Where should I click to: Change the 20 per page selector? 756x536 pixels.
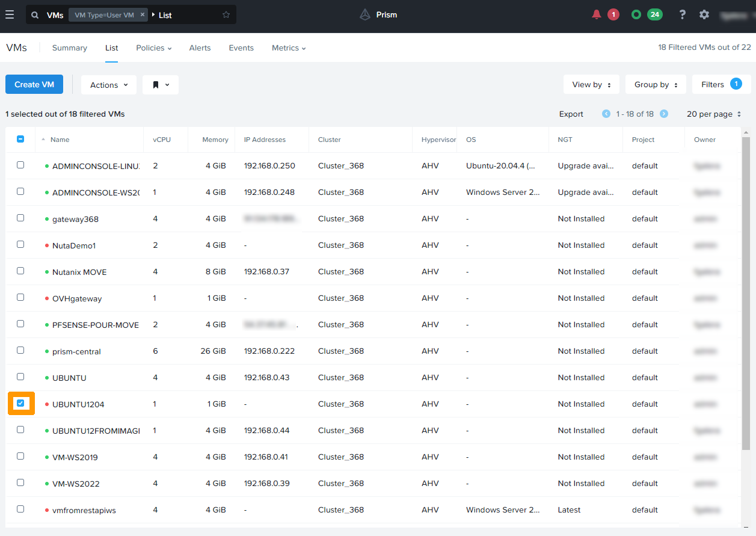click(x=714, y=114)
